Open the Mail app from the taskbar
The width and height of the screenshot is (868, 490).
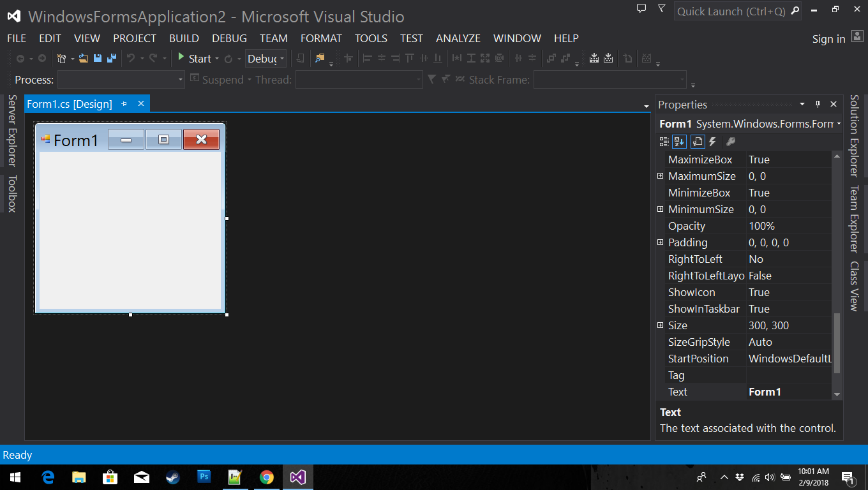[x=141, y=477]
